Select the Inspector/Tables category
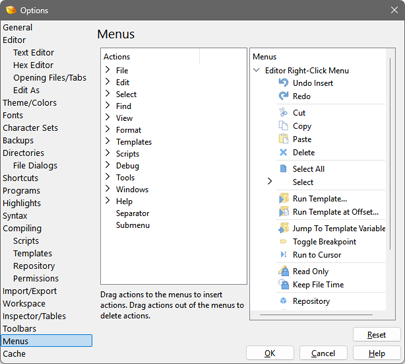Image resolution: width=405 pixels, height=364 pixels. 34,316
